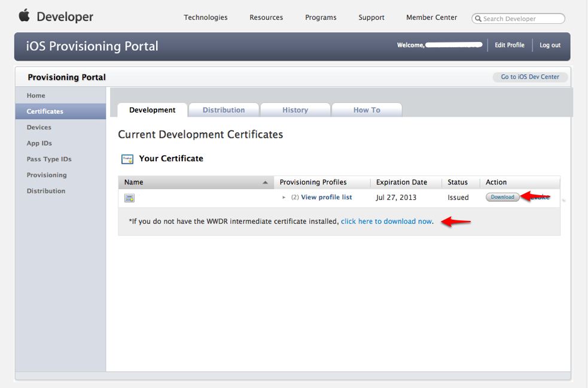The image size is (588, 388).
Task: Expand the provisioning profiles disclosure triangle
Action: [x=284, y=198]
